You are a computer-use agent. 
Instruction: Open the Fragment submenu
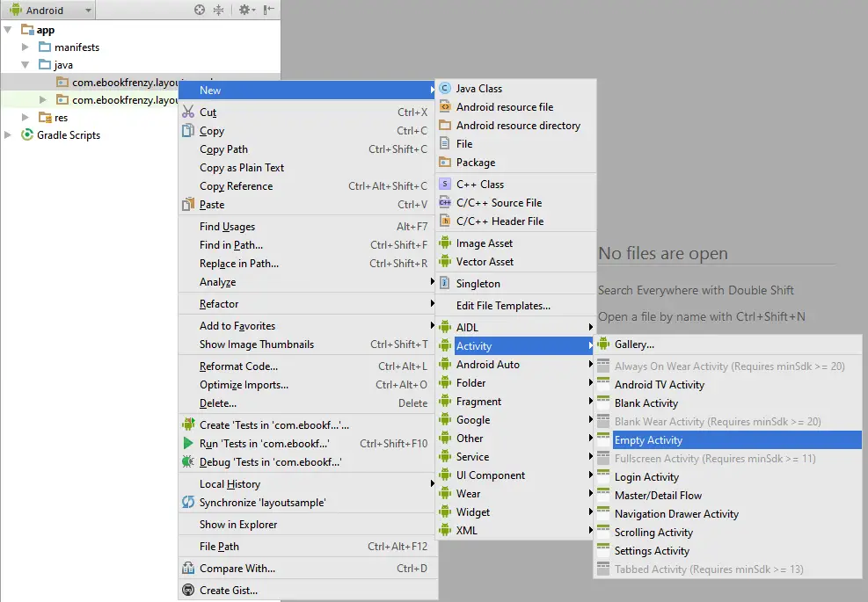pyautogui.click(x=478, y=402)
